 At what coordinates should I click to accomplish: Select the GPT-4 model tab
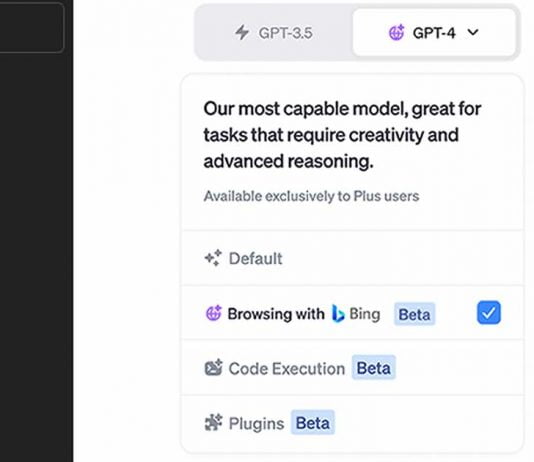pos(434,33)
